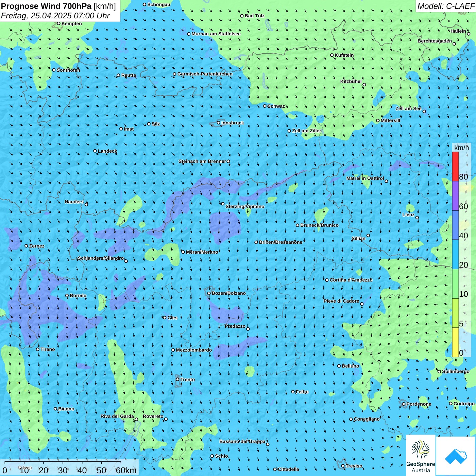Click the 'Meran/Merano' label
Screen dimensions: 476x476
click(x=202, y=252)
